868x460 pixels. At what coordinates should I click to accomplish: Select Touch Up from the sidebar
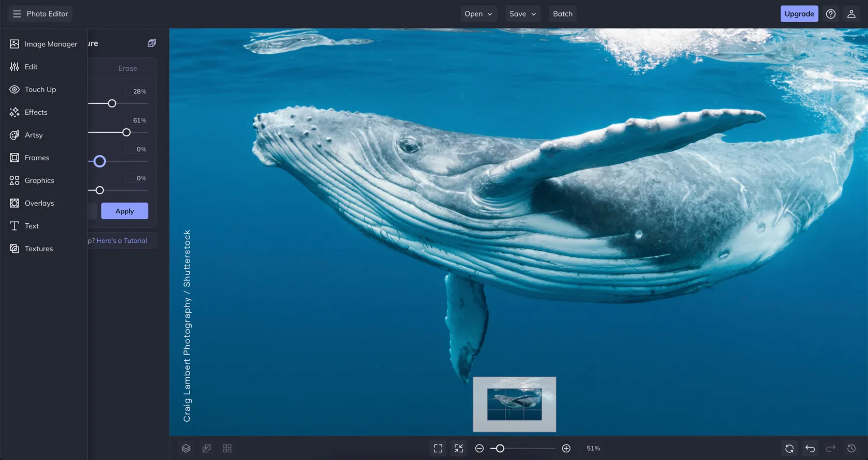(x=40, y=89)
